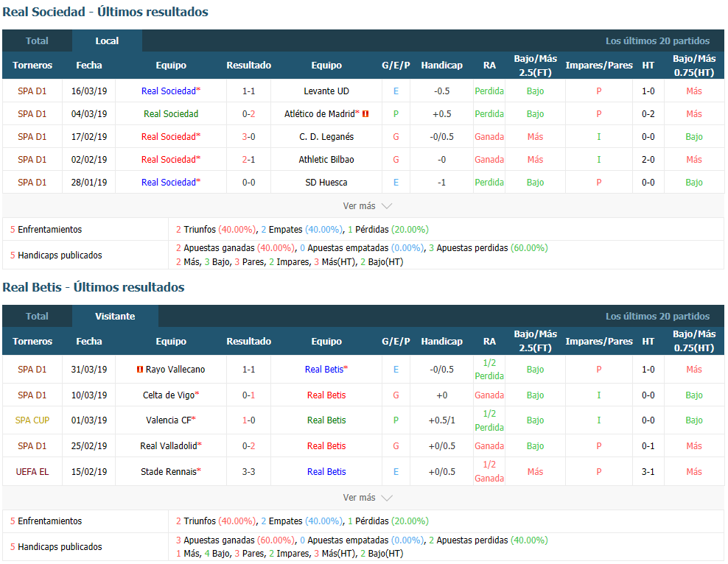The image size is (728, 564).
Task: Click the Real Betis - Últimos resultados heading
Action: (94, 288)
